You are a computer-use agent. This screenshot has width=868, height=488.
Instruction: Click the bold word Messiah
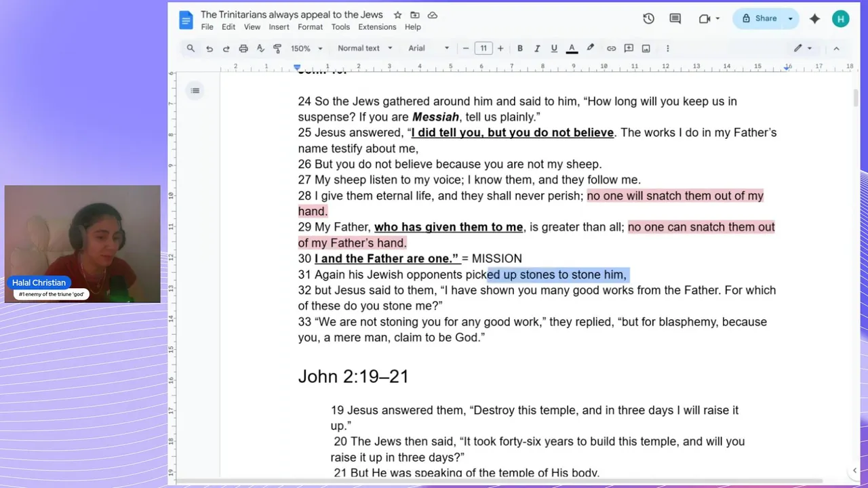coord(435,117)
